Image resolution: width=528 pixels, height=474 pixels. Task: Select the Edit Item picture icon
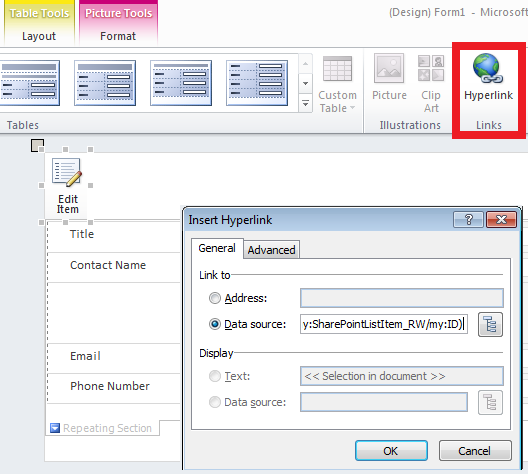67,172
